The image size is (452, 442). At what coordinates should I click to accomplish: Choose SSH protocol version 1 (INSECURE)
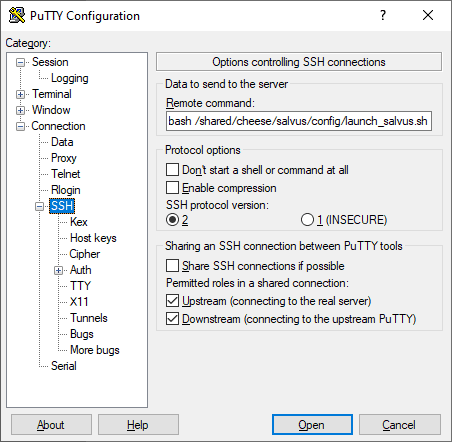pyautogui.click(x=307, y=220)
